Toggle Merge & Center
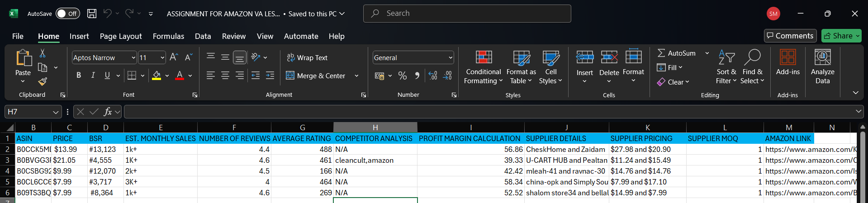 (x=315, y=76)
